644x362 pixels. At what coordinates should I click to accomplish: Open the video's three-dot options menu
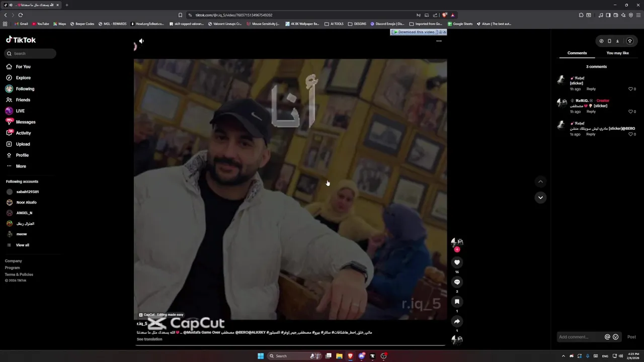tap(439, 41)
